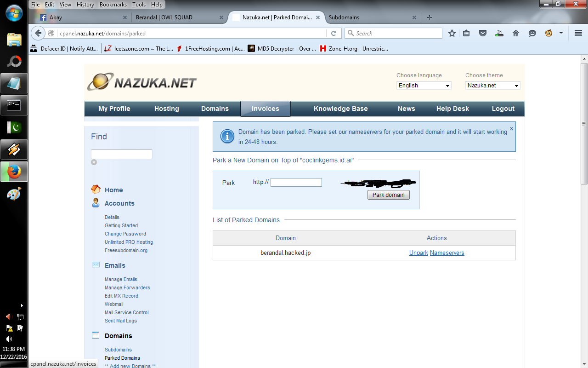Click the Accounts person icon

96,202
